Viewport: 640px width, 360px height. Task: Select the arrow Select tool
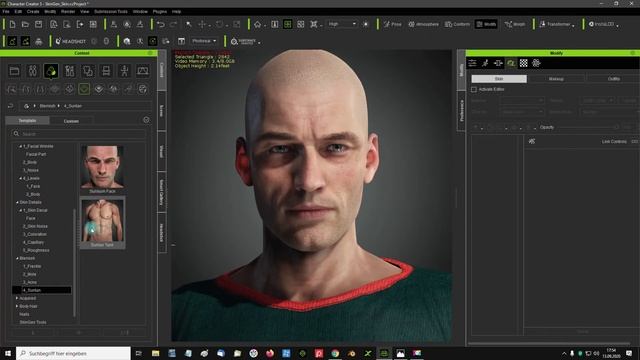point(189,24)
